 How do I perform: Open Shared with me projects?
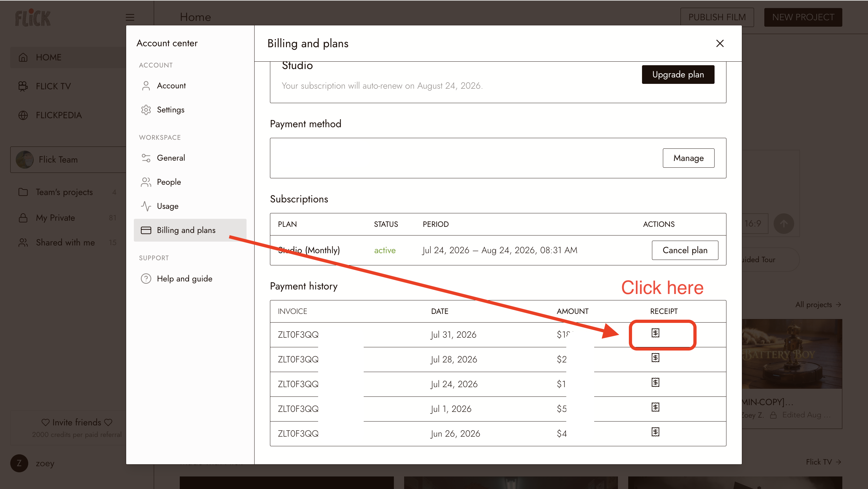click(x=68, y=243)
